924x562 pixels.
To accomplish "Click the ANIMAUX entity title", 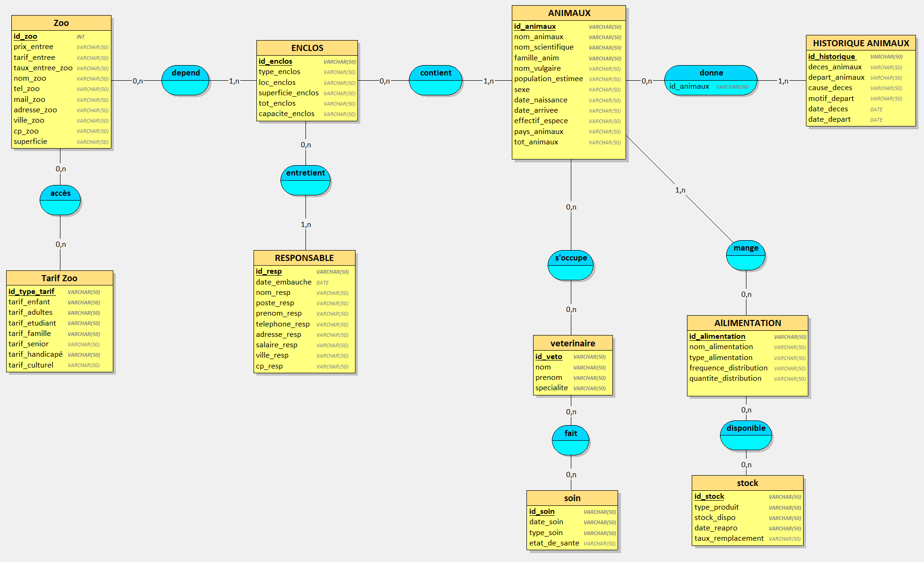I will [x=569, y=13].
